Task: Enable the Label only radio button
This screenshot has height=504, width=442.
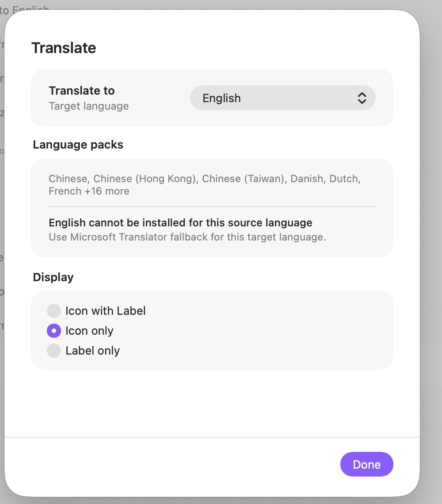Action: pos(53,351)
